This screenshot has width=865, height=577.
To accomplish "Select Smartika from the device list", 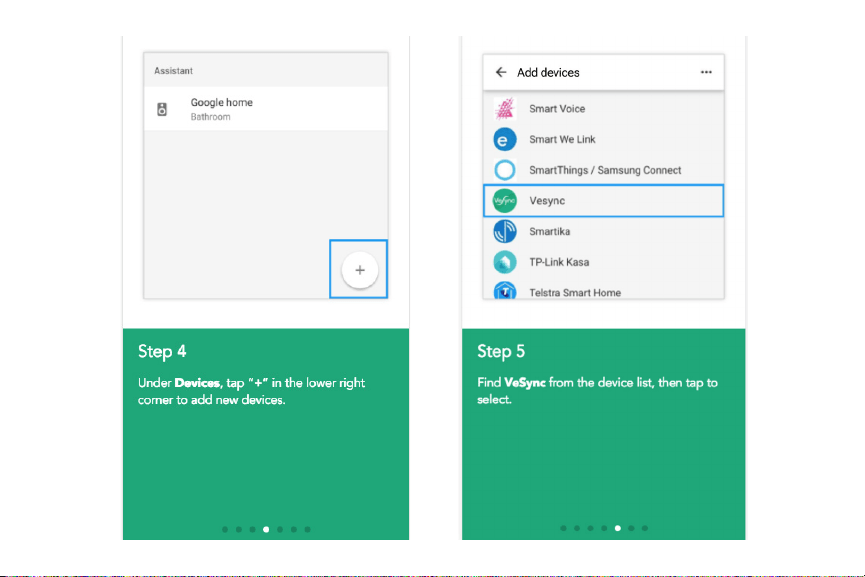I will pos(604,231).
